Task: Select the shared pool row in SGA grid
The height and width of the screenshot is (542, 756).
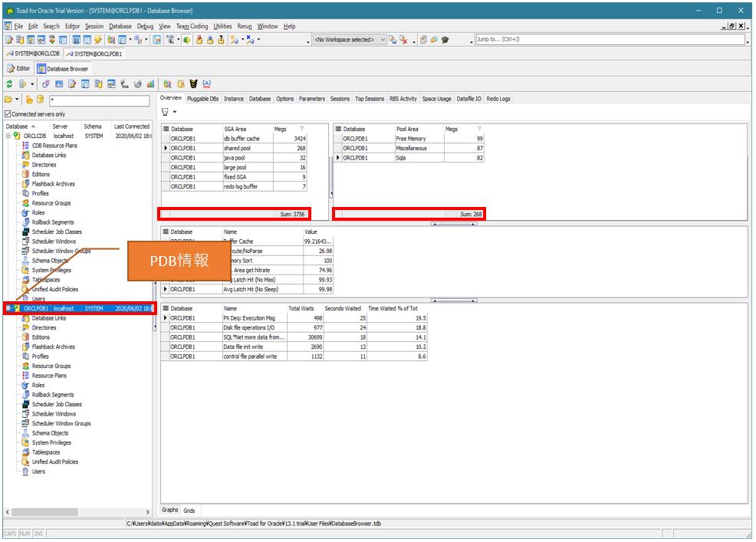Action: click(x=235, y=148)
